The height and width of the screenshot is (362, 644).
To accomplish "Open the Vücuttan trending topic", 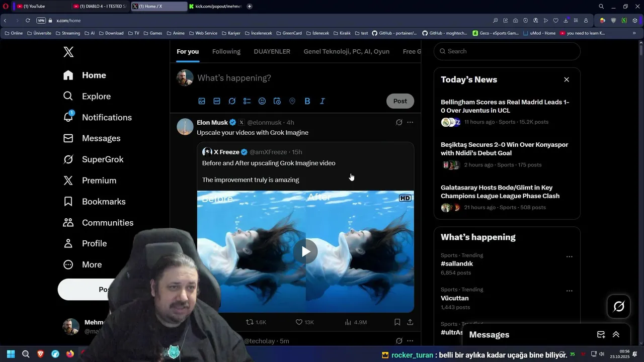I will click(455, 298).
